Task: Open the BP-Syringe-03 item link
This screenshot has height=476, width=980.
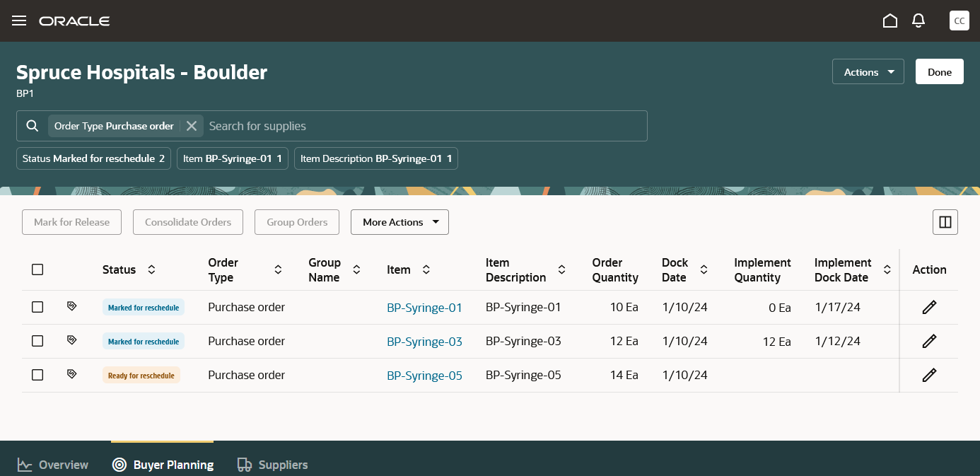Action: (x=424, y=341)
